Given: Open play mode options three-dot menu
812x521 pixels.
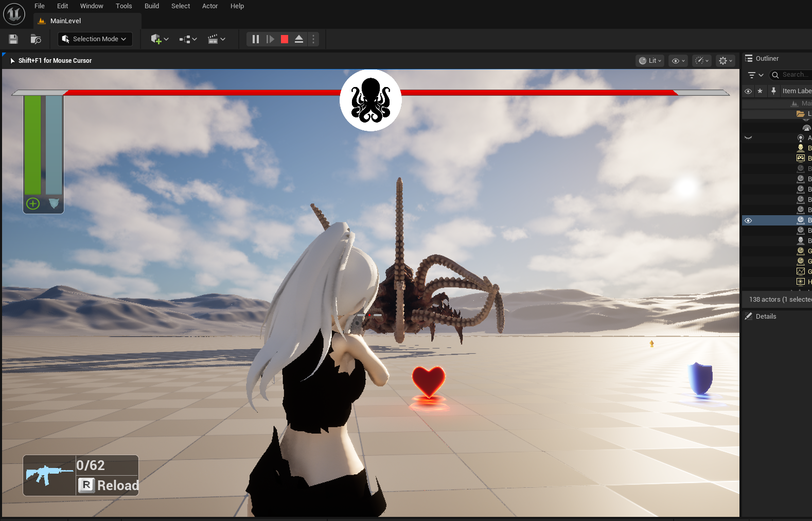Looking at the screenshot, I should pos(313,39).
